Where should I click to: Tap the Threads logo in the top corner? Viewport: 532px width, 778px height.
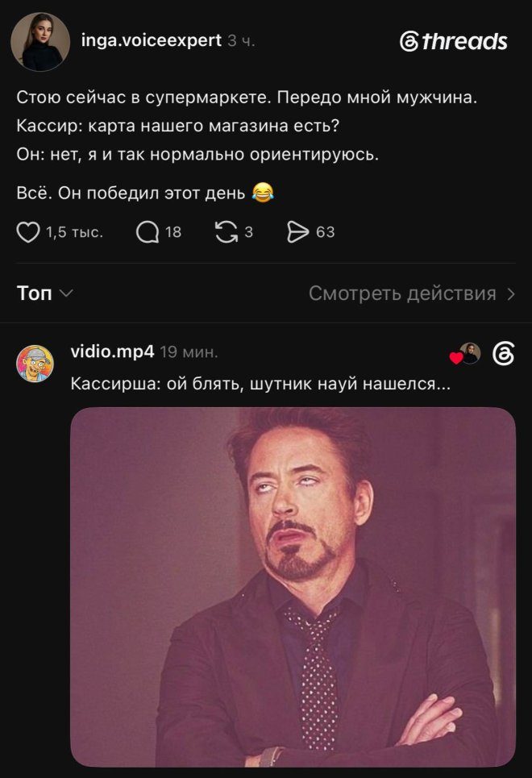click(453, 41)
